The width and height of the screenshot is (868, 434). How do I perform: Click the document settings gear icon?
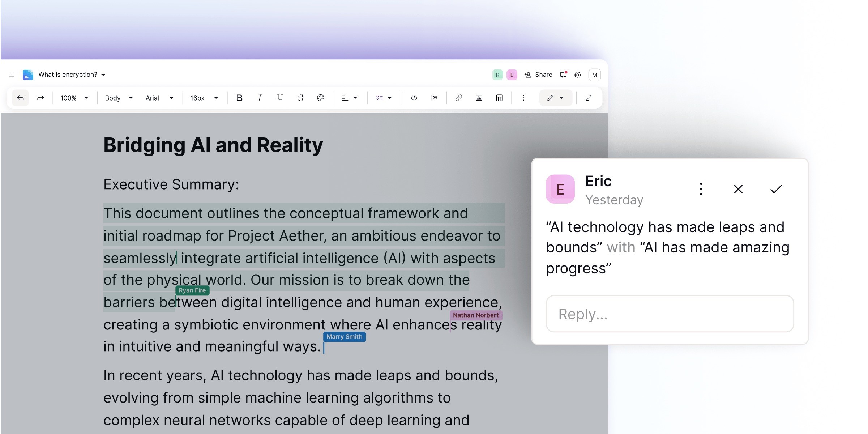(578, 74)
